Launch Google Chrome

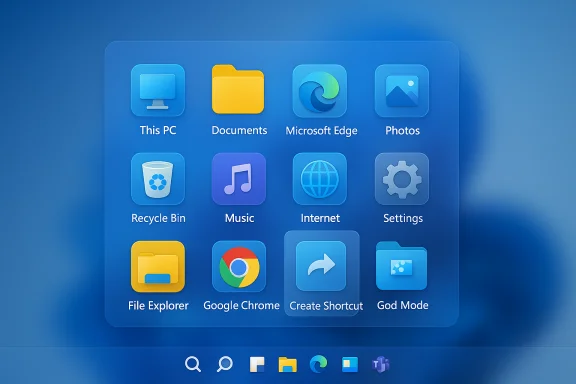click(239, 267)
